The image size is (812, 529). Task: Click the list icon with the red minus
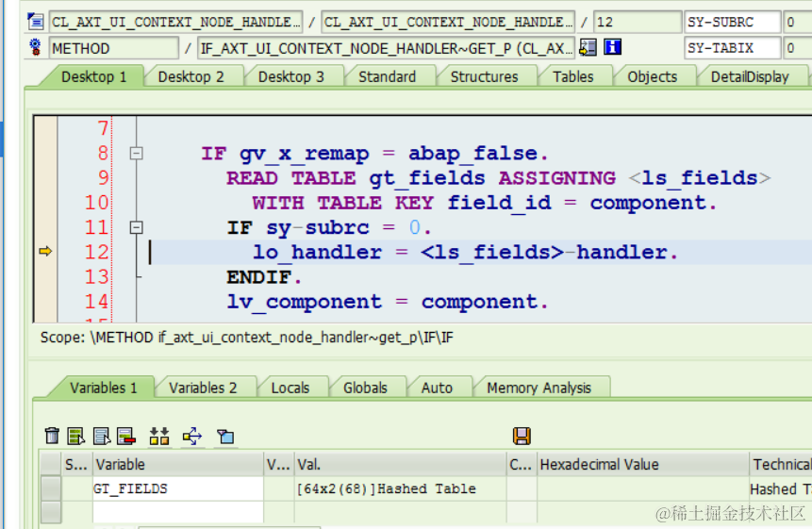coord(126,436)
